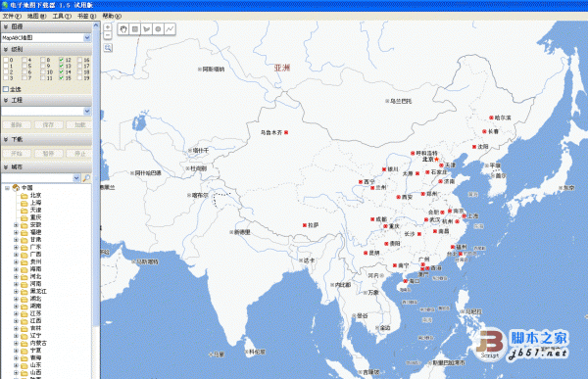
Task: Click the 中国 home icon in tree
Action: pos(16,187)
